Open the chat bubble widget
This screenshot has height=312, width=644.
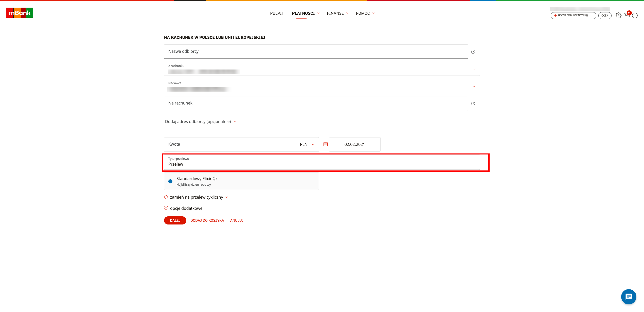pos(629,297)
